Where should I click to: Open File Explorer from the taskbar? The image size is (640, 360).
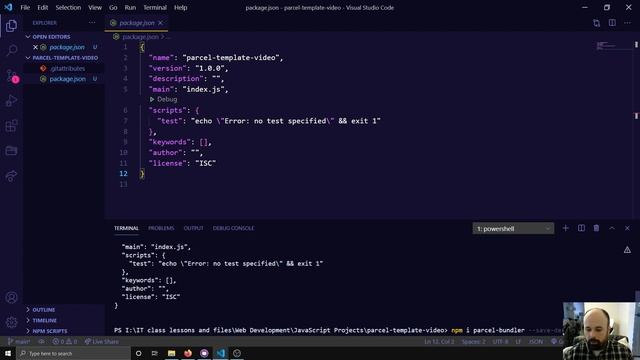click(171, 353)
